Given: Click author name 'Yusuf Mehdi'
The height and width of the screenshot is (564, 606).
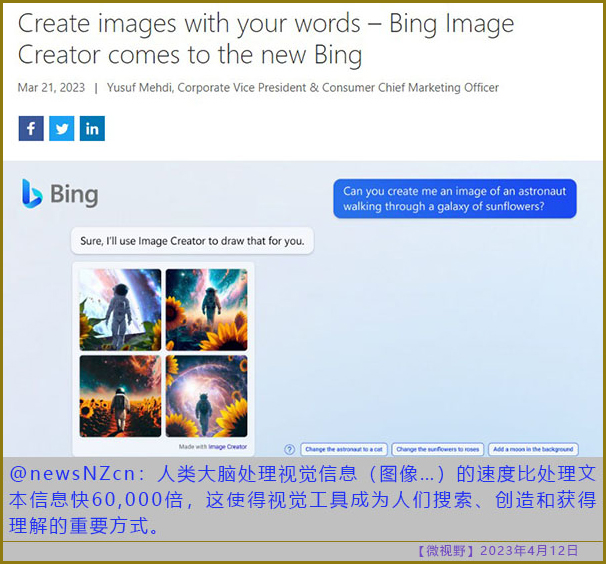Looking at the screenshot, I should coord(140,88).
